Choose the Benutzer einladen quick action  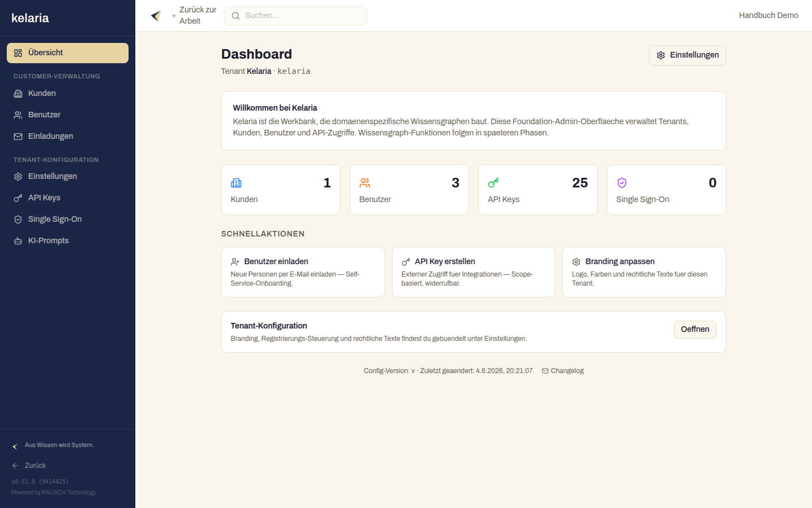pyautogui.click(x=303, y=272)
